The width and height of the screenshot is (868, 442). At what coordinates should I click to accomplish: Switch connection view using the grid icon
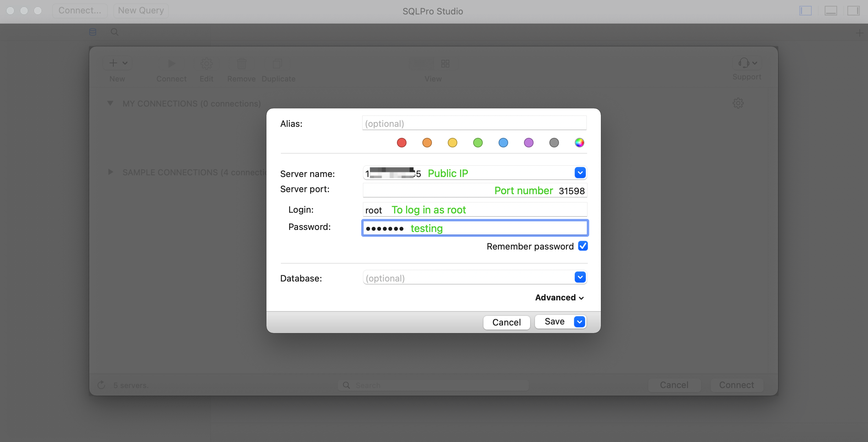445,64
